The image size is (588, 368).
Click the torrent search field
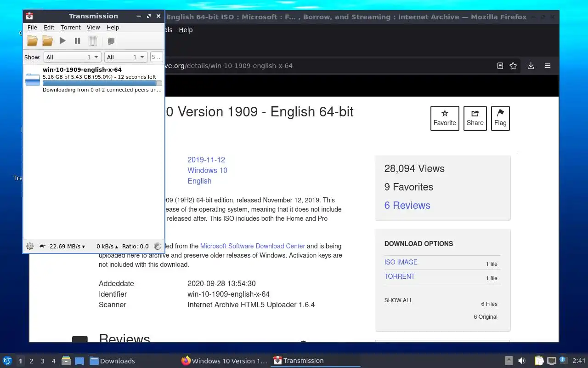click(156, 57)
